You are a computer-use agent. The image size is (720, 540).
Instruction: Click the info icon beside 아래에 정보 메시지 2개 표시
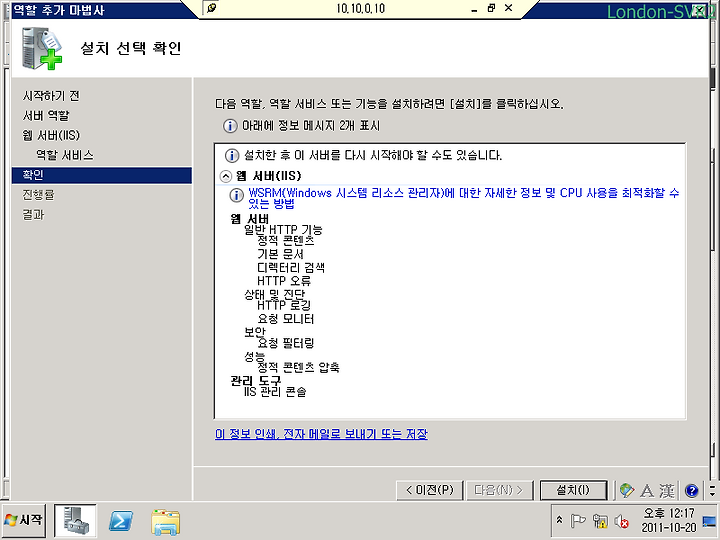coord(230,126)
